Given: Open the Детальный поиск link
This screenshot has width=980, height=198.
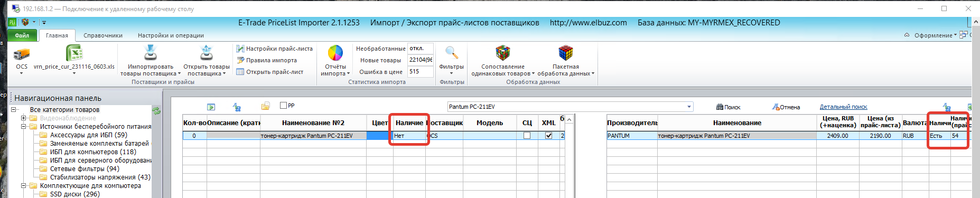Looking at the screenshot, I should click(843, 107).
